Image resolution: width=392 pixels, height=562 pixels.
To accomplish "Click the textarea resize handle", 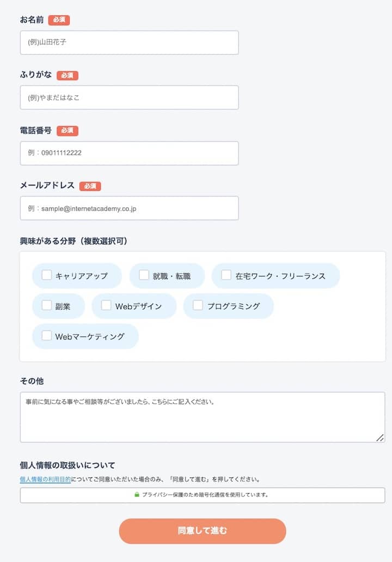I will click(381, 438).
